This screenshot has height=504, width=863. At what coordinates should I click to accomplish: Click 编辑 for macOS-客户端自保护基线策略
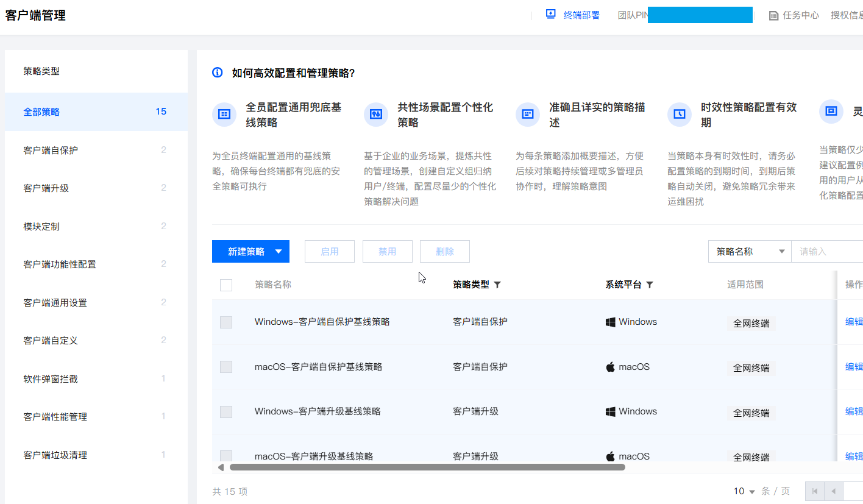click(x=854, y=367)
